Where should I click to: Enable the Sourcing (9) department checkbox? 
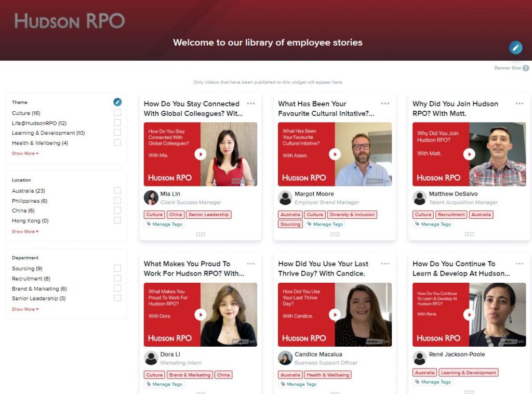point(117,268)
